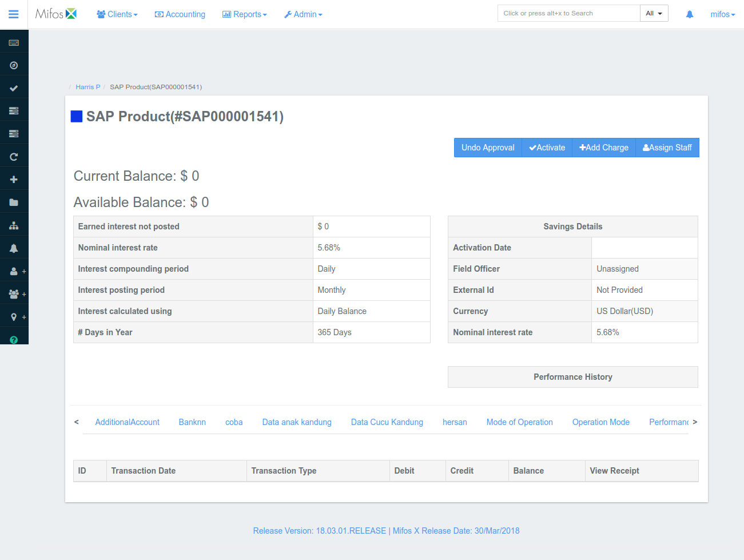Open the help question mark icon
Viewport: 744px width, 560px height.
coord(14,339)
